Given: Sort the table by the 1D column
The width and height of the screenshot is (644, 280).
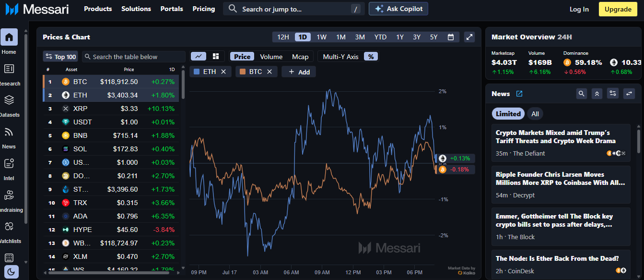Looking at the screenshot, I should pos(172,70).
